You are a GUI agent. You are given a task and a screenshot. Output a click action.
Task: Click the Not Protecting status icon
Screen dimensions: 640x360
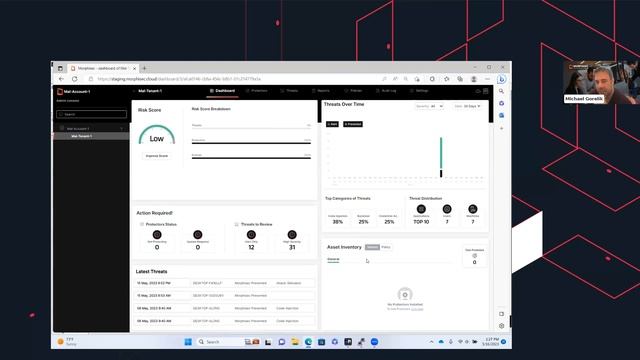pos(157,235)
